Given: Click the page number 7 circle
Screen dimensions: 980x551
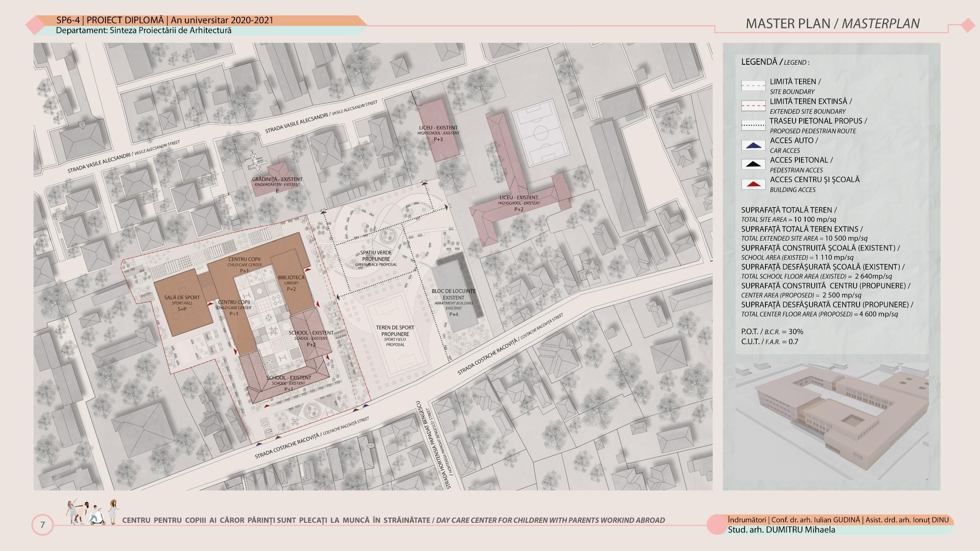Looking at the screenshot, I should click(x=42, y=525).
